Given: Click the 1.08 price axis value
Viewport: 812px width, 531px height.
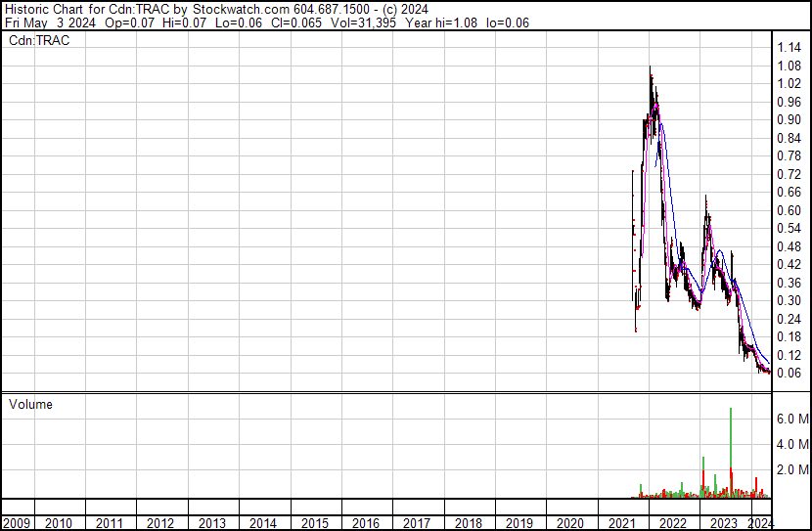Looking at the screenshot, I should coord(789,66).
